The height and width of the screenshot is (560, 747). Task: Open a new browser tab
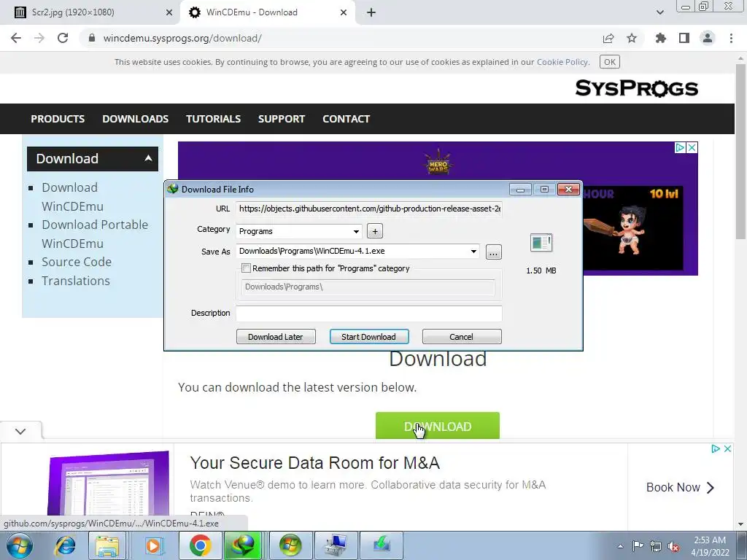371,12
